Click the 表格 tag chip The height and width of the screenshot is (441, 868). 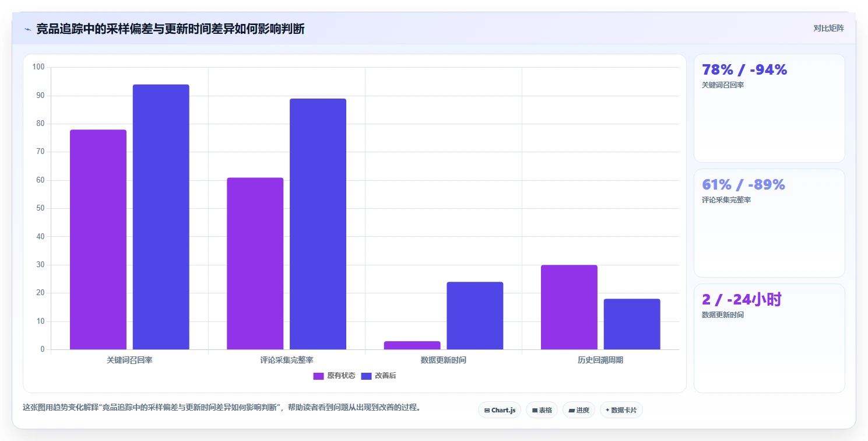point(542,410)
